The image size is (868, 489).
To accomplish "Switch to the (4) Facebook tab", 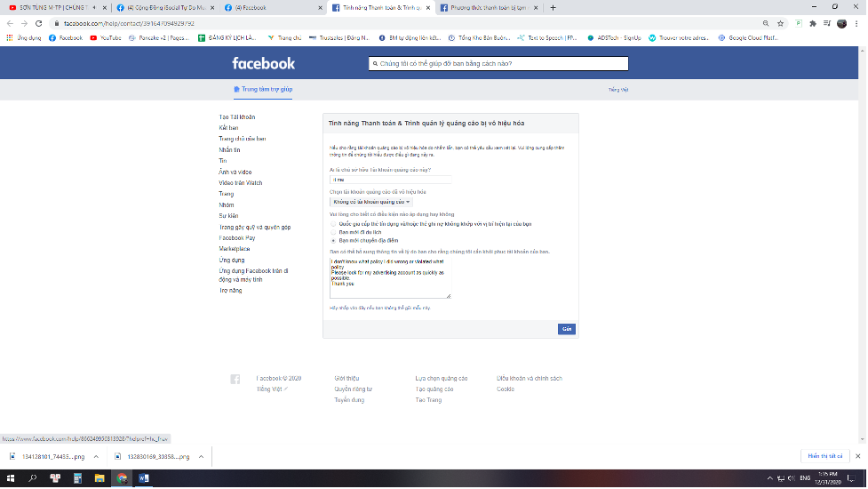I will point(271,8).
